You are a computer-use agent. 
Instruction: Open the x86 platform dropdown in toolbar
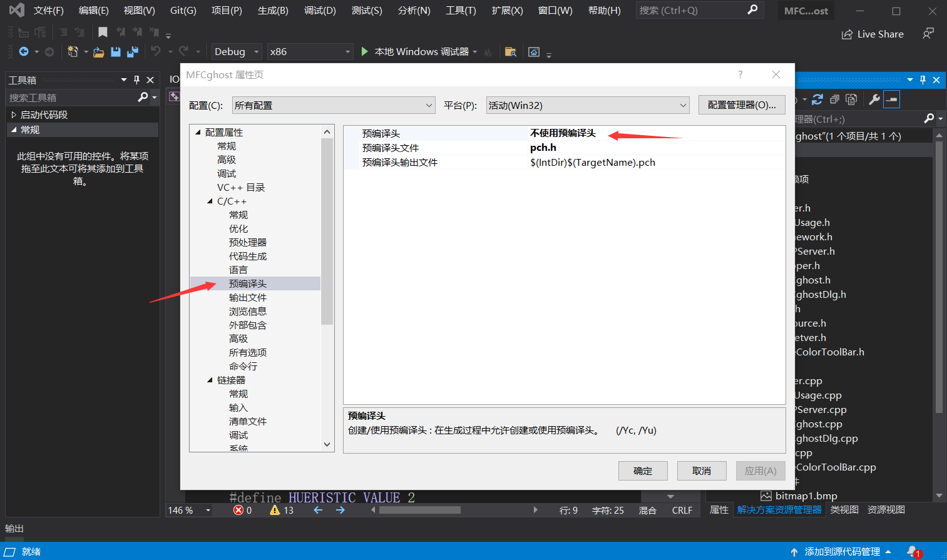tap(310, 52)
